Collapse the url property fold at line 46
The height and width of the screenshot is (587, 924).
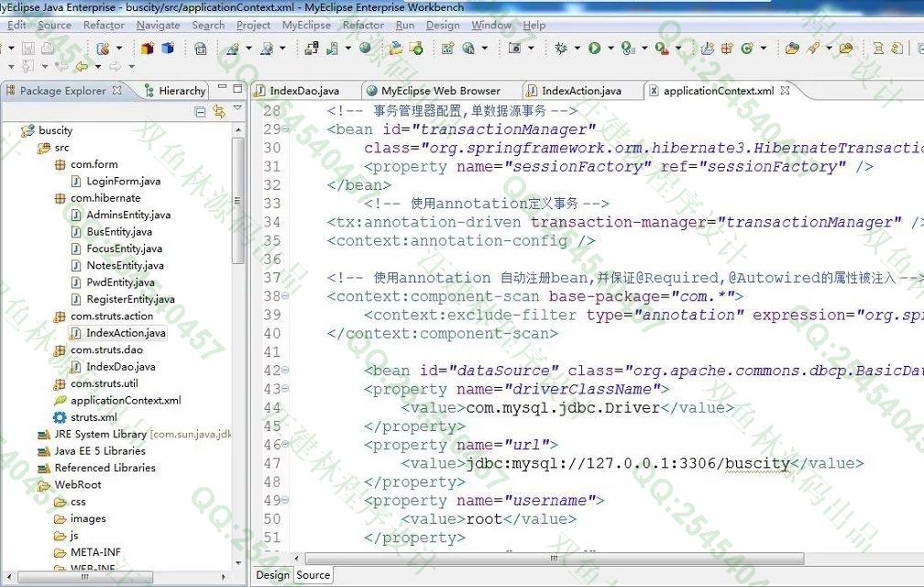pyautogui.click(x=286, y=444)
